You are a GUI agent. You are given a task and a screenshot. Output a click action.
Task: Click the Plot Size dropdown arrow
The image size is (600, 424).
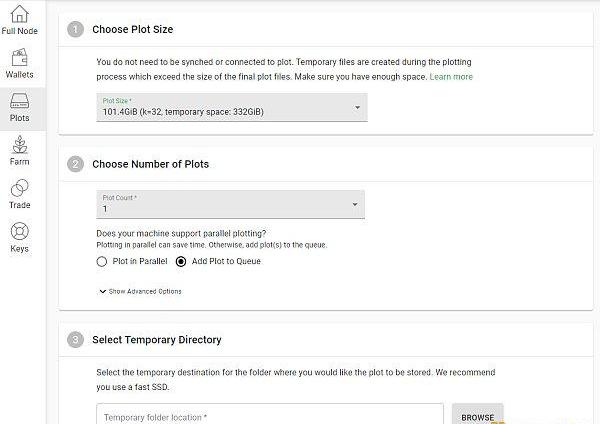click(x=357, y=108)
